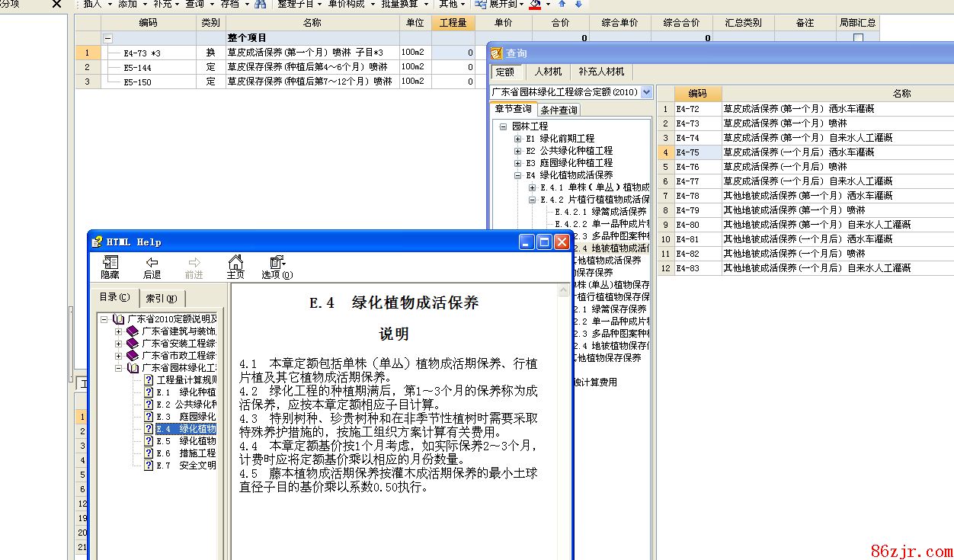The image size is (954, 560).
Task: Expand the E1 绿化前期工程 tree node
Action: [x=518, y=139]
